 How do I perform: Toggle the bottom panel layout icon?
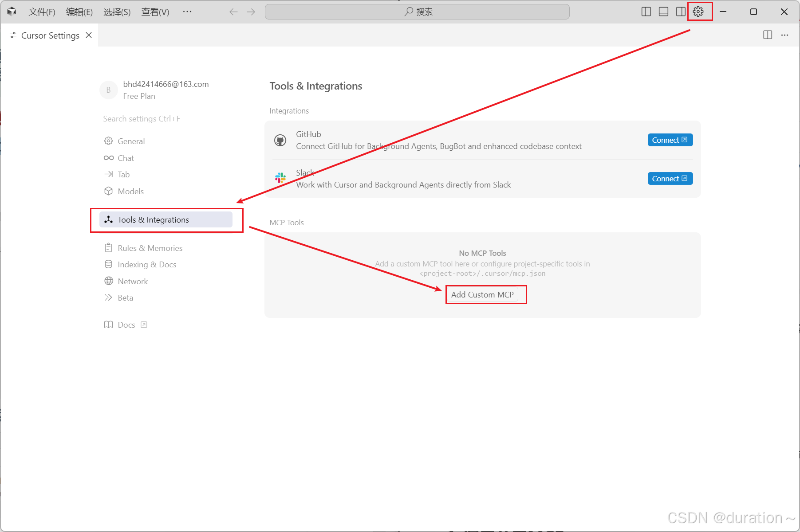[663, 12]
